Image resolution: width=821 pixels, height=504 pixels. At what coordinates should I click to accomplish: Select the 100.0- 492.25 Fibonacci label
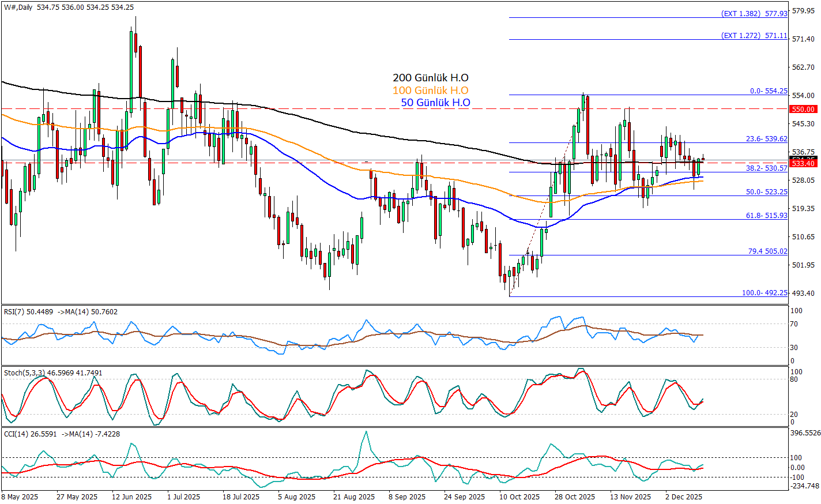[764, 292]
